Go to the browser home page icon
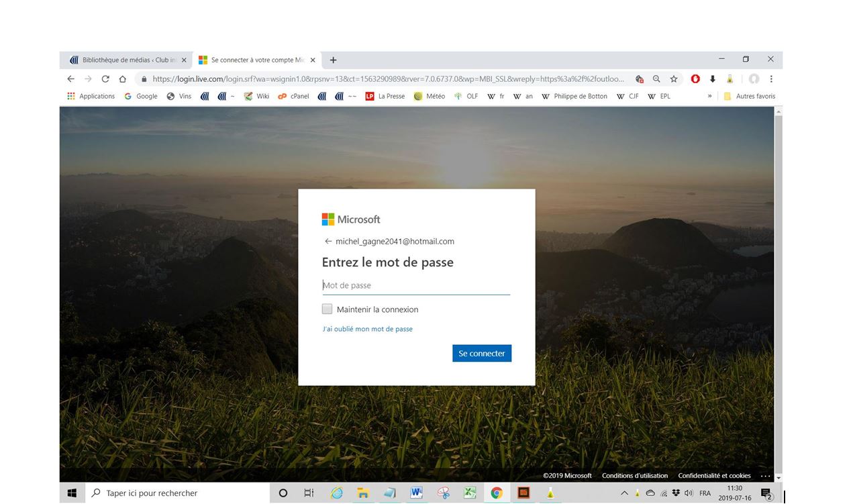This screenshot has width=853, height=504. click(122, 79)
